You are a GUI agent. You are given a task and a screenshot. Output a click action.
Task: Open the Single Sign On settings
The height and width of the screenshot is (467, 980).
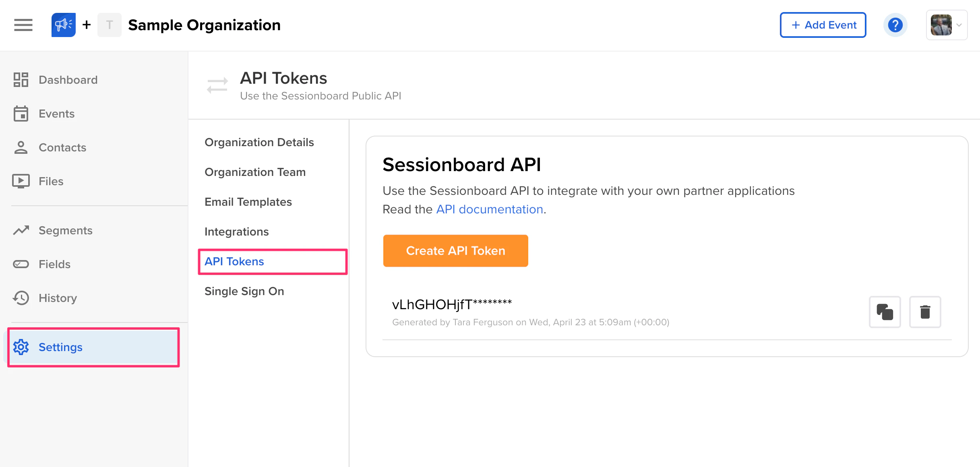point(244,291)
